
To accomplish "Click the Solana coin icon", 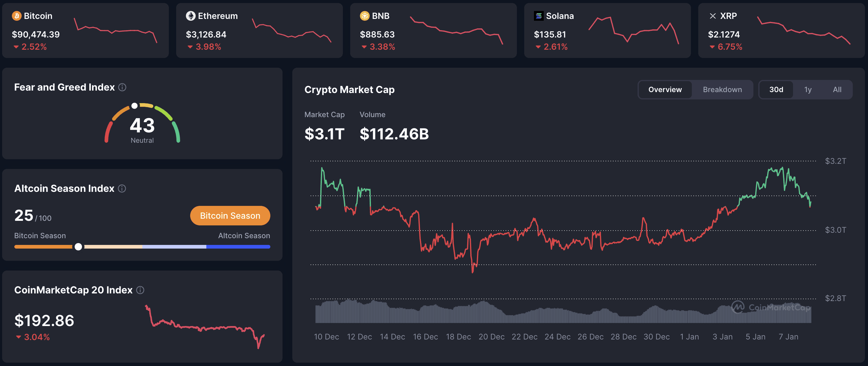I will [539, 16].
